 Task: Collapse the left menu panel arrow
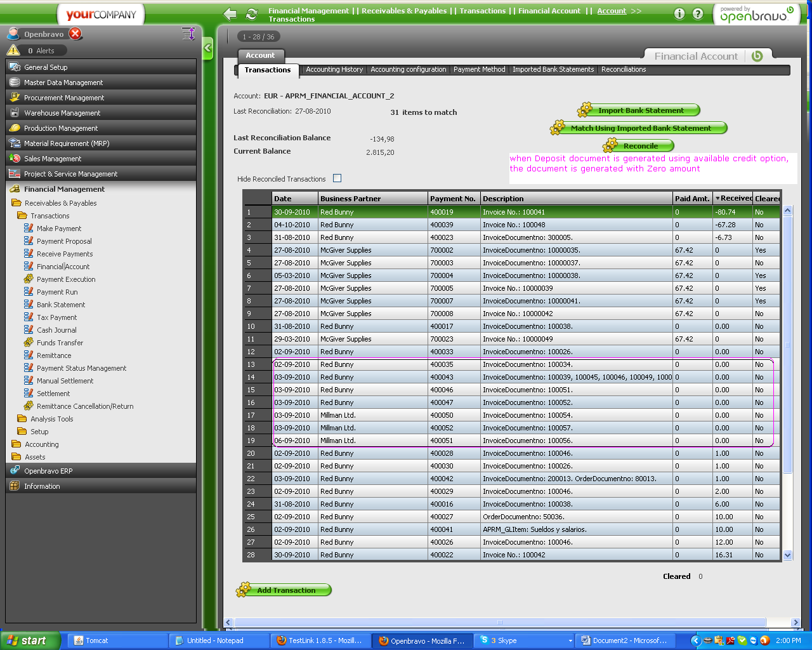(207, 48)
